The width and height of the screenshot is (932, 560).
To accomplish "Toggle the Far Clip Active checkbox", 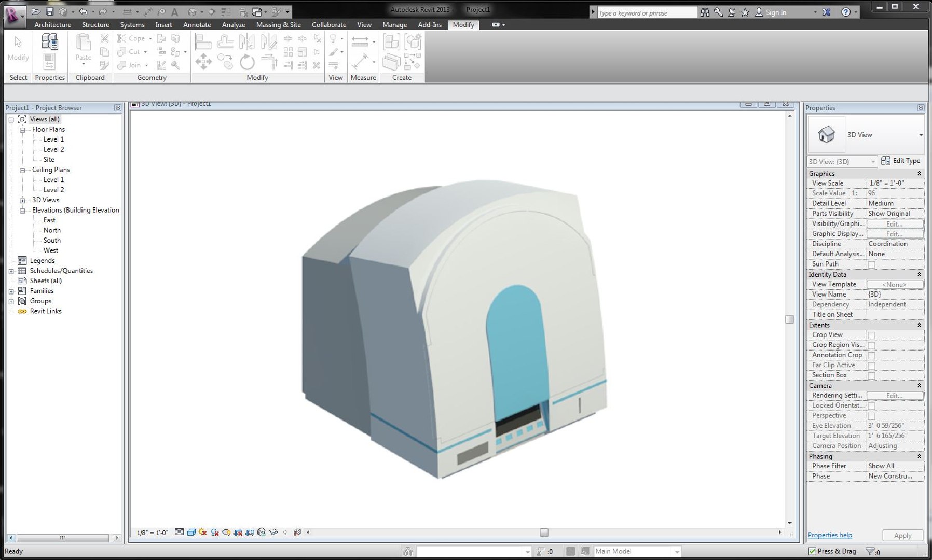I will pos(872,366).
